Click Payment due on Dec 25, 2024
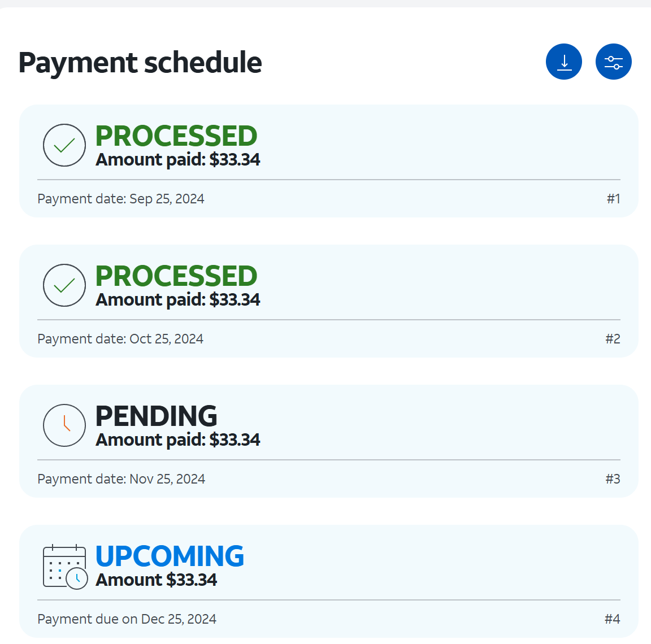651x644 pixels. [x=127, y=619]
